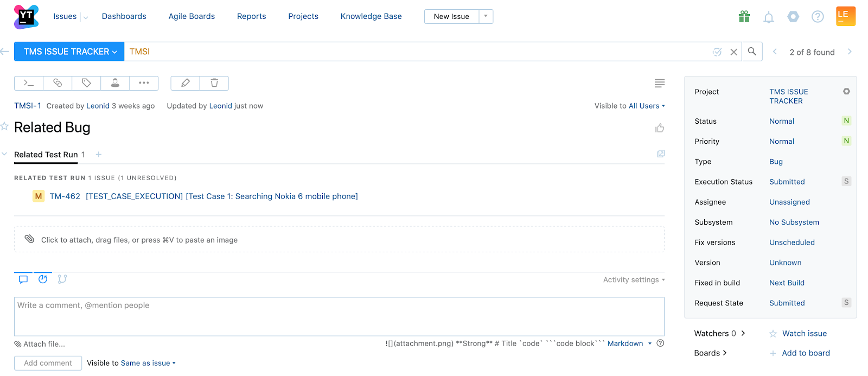Image resolution: width=868 pixels, height=376 pixels.
Task: Expand the Issues menu dropdown arrow
Action: click(x=85, y=17)
